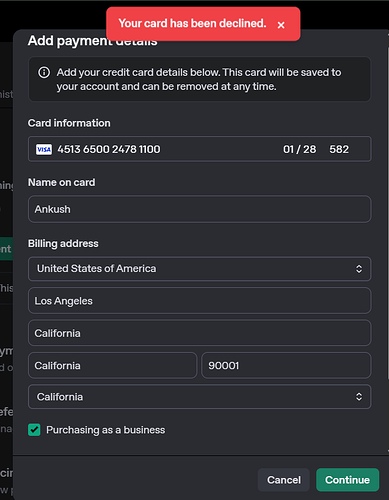Open the California state dropdown

point(199,397)
